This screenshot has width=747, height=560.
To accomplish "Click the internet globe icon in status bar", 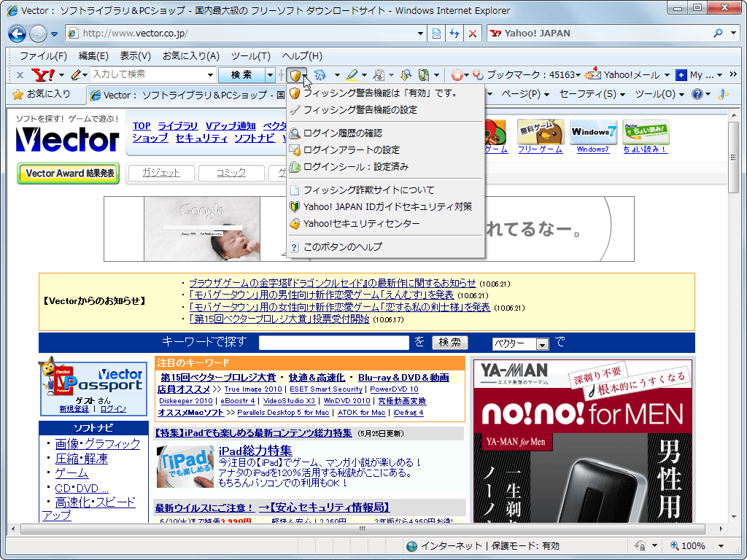I will coord(411,545).
